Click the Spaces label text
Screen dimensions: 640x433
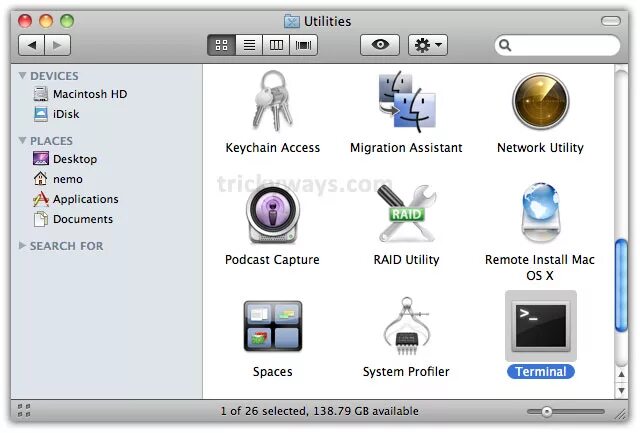(x=273, y=372)
